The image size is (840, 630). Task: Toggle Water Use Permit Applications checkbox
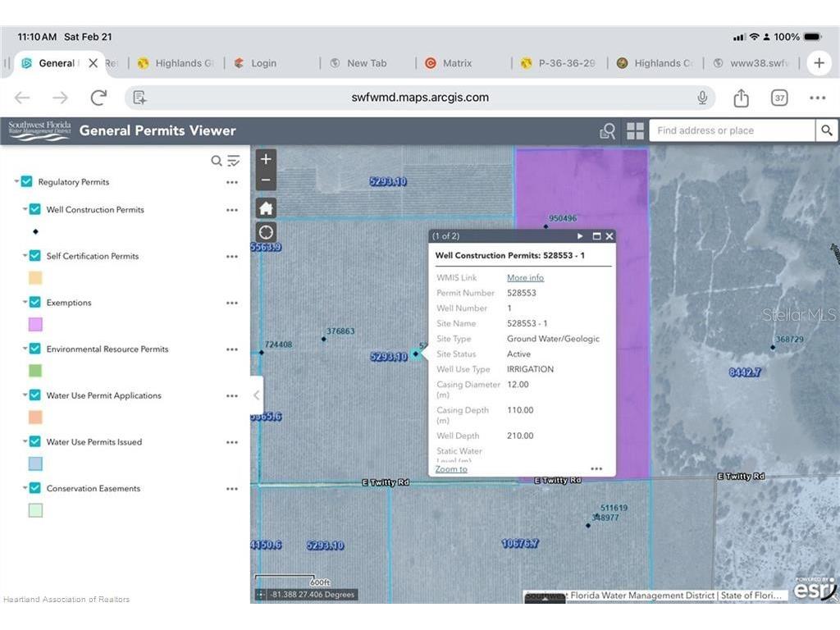(34, 395)
